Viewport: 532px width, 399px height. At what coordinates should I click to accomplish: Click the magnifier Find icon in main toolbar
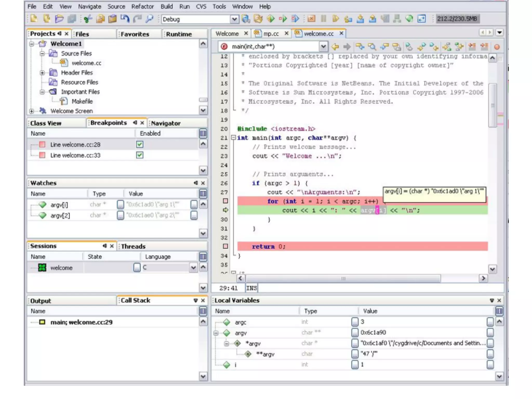click(x=149, y=19)
